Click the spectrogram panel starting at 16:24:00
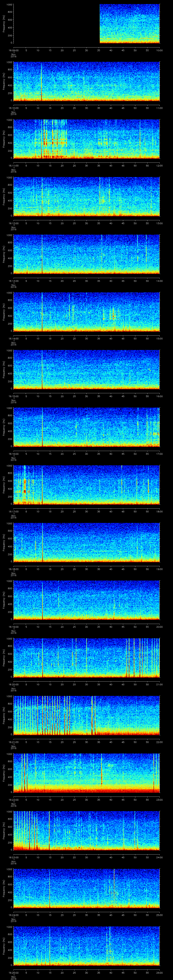173x980 pixels. point(87,888)
